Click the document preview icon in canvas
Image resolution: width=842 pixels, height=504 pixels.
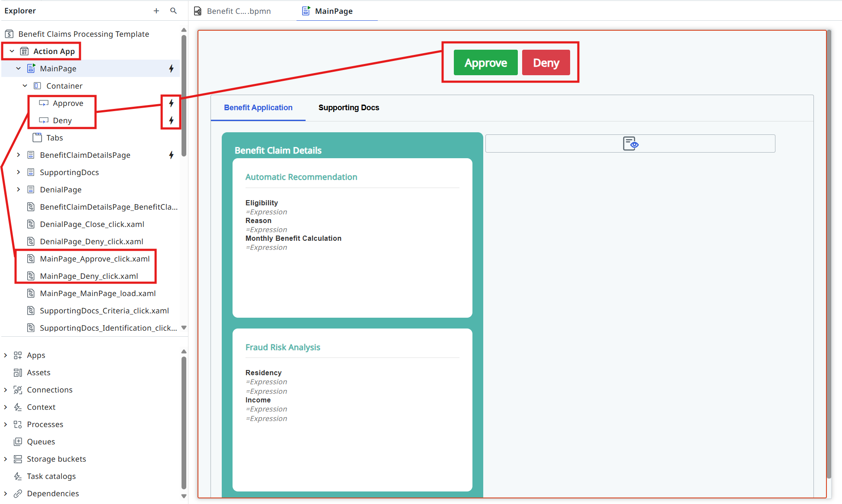[x=630, y=144]
